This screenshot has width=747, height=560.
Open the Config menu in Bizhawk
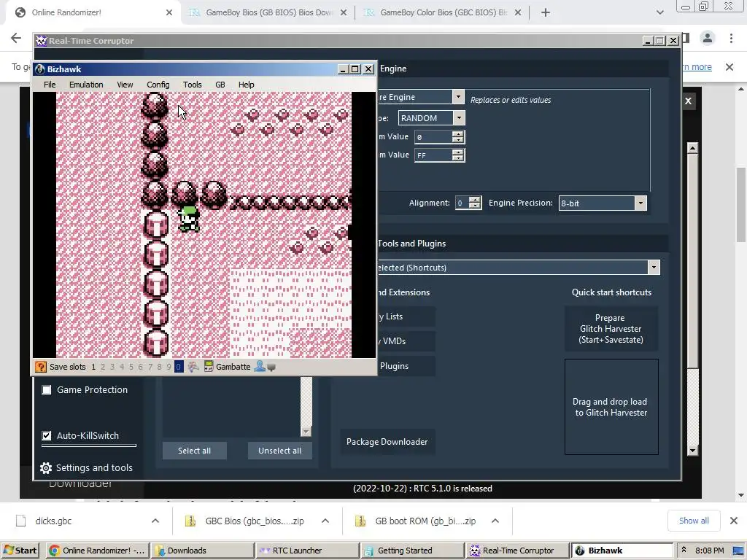[x=158, y=85]
